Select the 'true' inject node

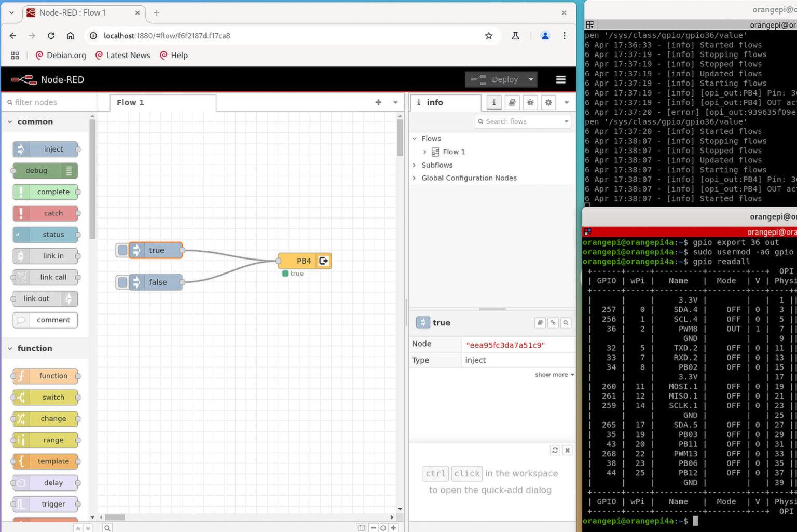156,250
